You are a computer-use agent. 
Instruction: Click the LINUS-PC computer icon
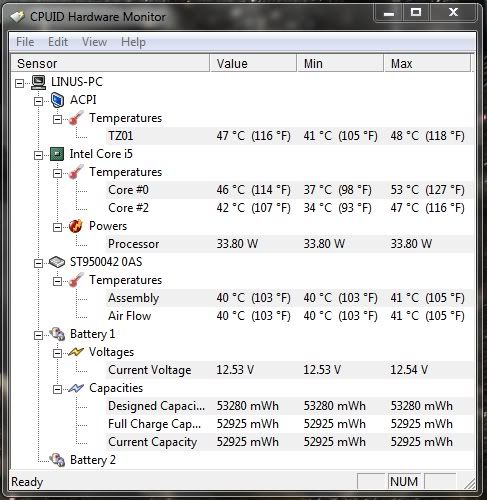38,82
